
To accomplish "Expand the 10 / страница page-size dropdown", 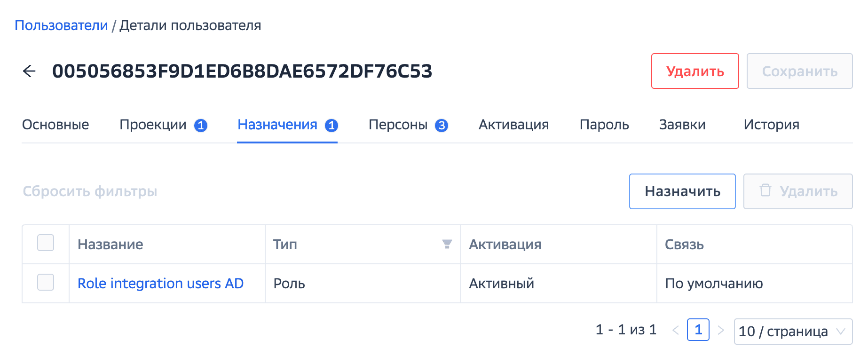I will pyautogui.click(x=793, y=332).
